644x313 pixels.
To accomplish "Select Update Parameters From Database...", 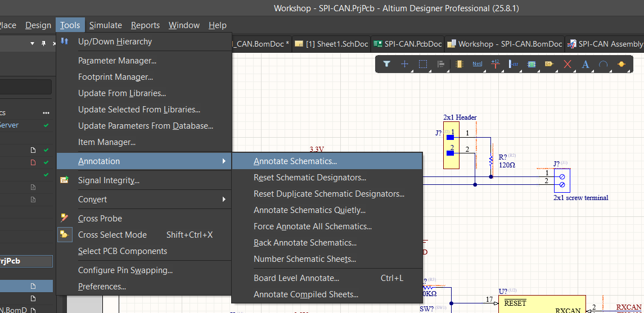I will (x=144, y=126).
